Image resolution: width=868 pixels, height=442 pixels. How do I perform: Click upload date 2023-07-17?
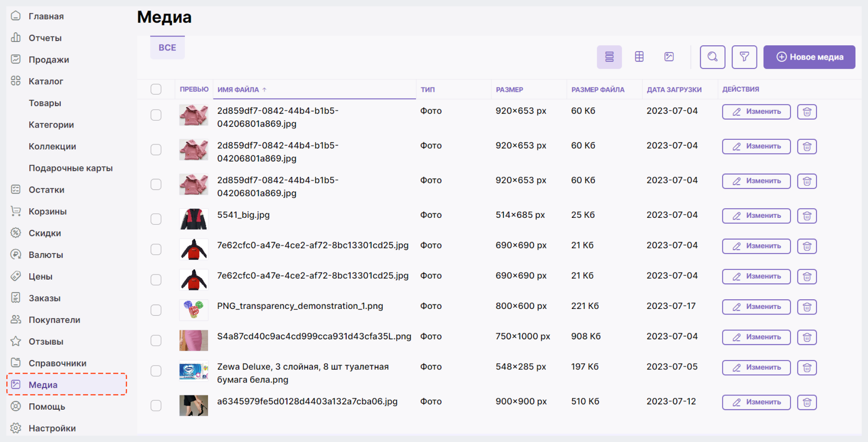[x=671, y=306]
